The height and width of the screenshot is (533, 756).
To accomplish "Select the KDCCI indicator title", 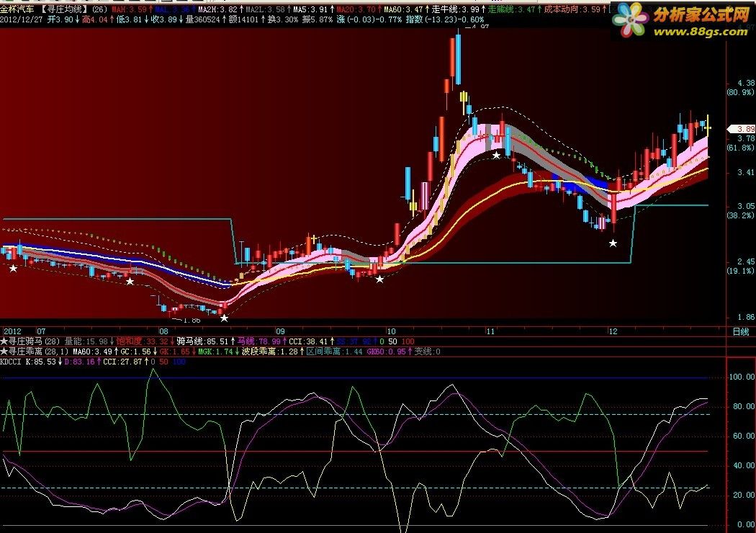I will coord(11,362).
